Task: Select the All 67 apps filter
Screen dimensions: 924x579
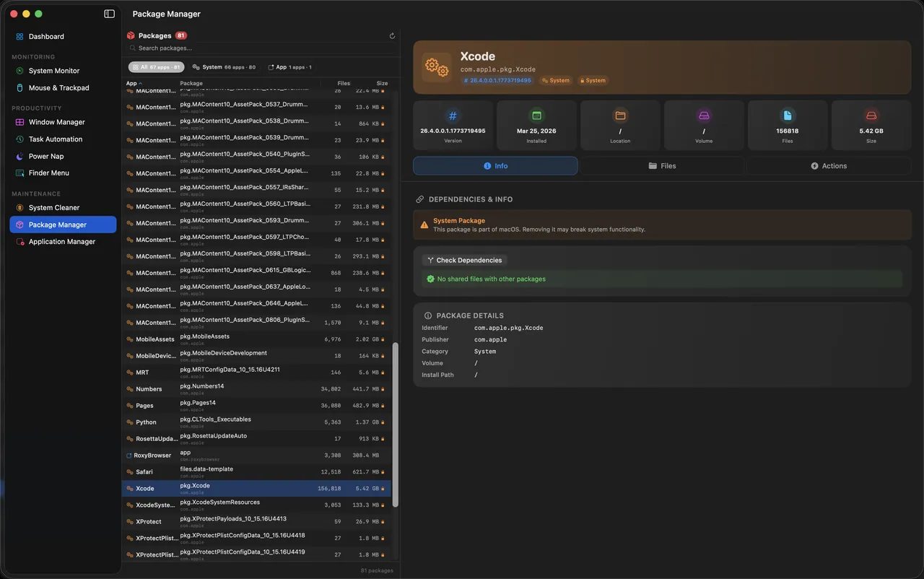Action: pos(156,67)
